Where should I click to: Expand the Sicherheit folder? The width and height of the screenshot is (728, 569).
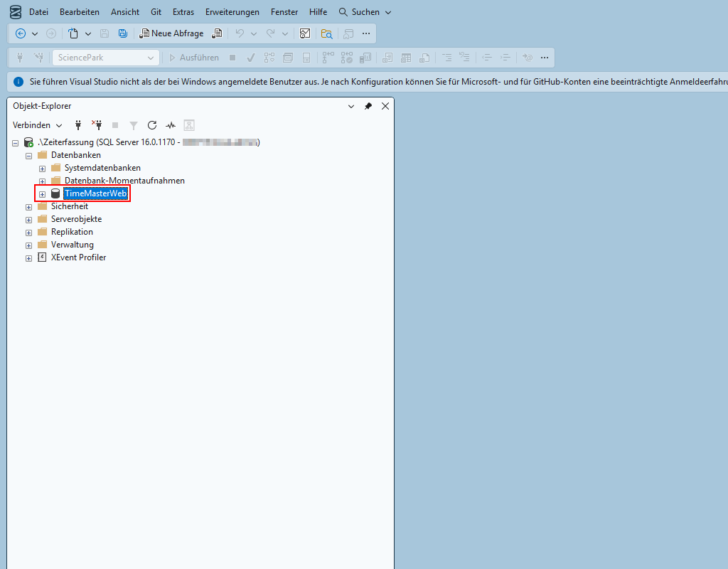click(29, 207)
